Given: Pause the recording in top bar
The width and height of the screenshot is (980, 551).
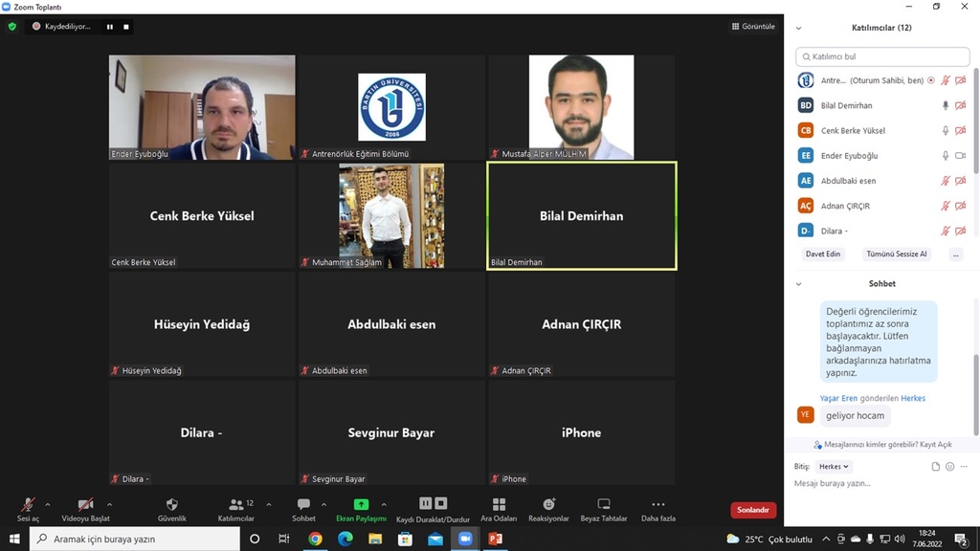Looking at the screenshot, I should point(109,27).
